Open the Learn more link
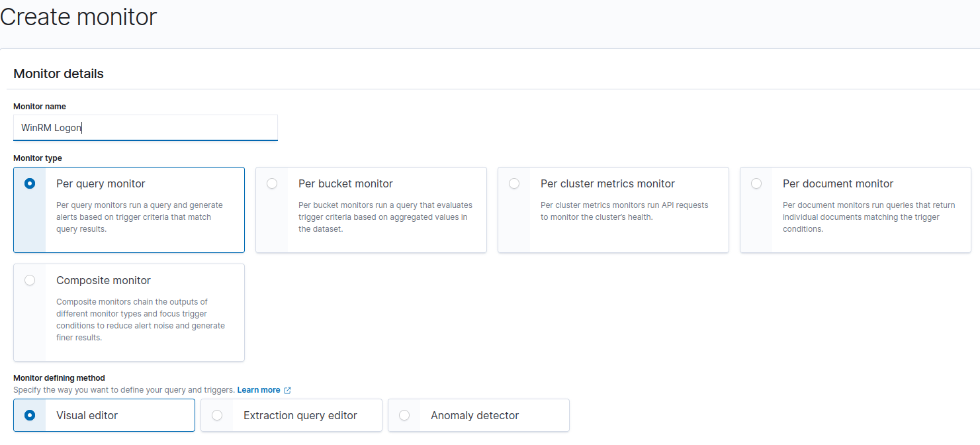The image size is (980, 445). tap(258, 390)
